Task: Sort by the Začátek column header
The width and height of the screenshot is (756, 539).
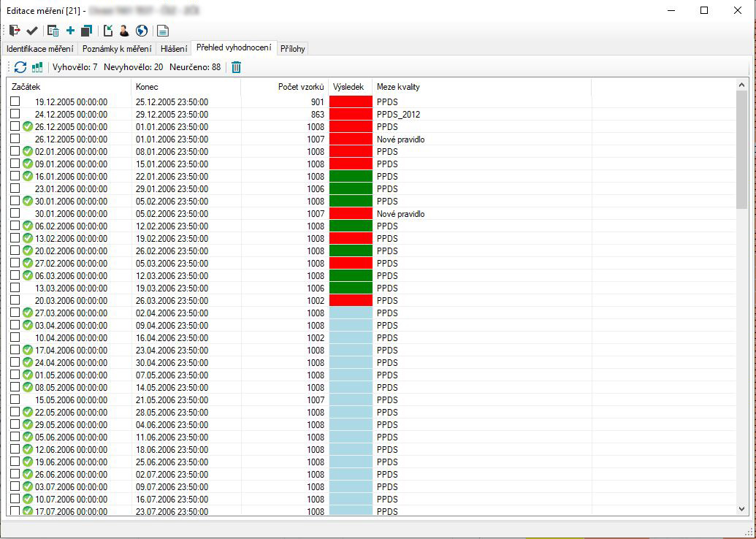Action: coord(69,87)
